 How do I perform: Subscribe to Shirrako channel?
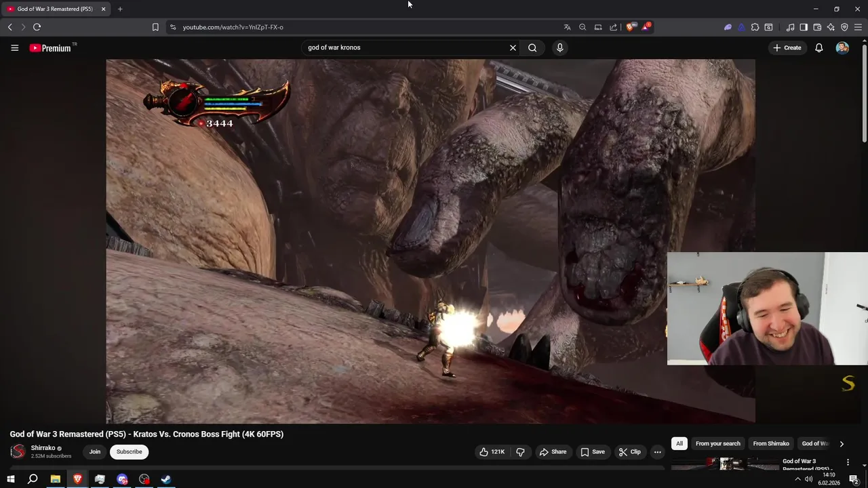click(x=129, y=451)
